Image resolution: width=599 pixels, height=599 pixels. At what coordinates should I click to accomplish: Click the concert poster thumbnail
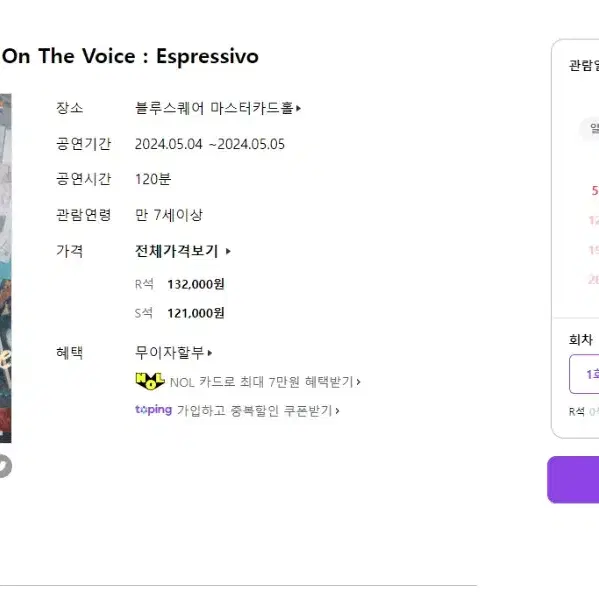[5, 268]
